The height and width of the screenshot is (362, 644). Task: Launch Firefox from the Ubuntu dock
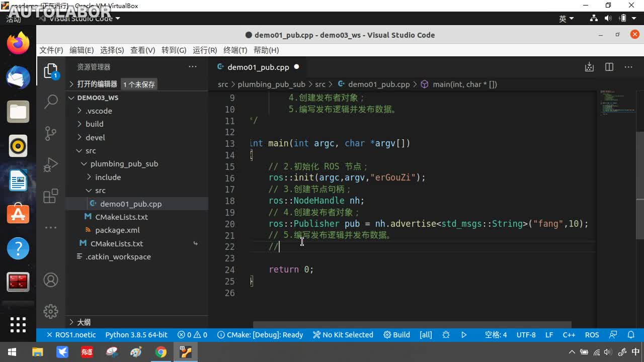[x=18, y=43]
